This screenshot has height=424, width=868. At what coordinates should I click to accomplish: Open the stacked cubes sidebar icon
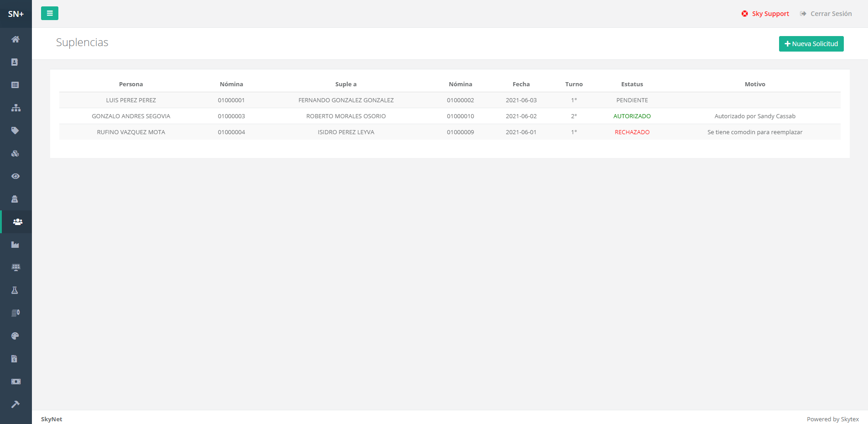pyautogui.click(x=16, y=153)
